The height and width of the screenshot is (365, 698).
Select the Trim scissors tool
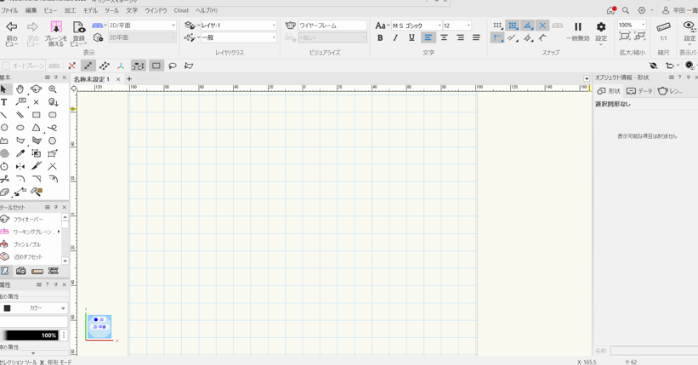tap(4, 179)
